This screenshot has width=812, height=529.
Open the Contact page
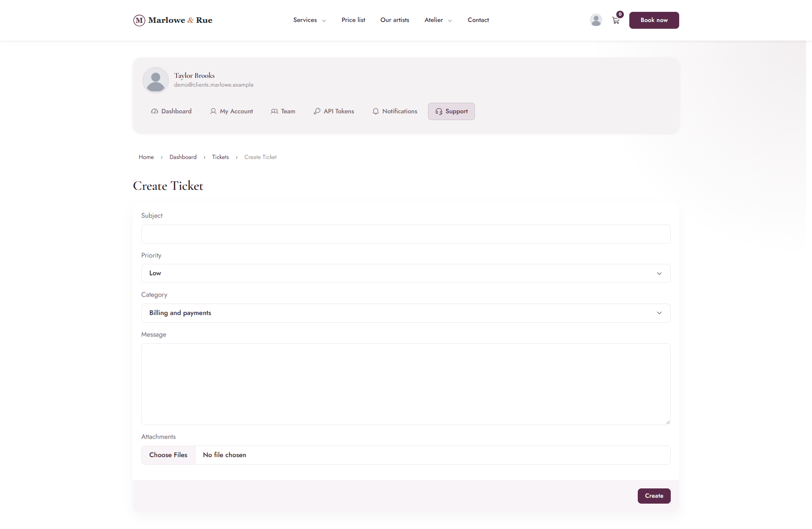[x=478, y=20]
